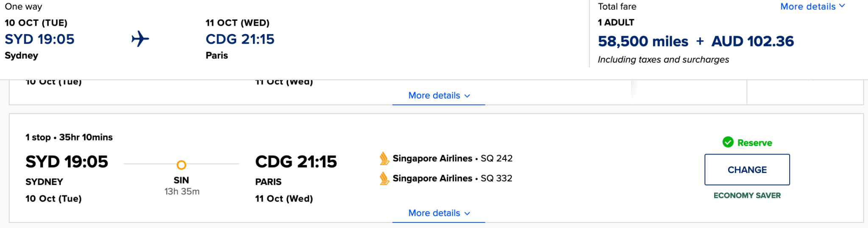Image resolution: width=868 pixels, height=228 pixels.
Task: Click the green Reserve checkmark icon
Action: [728, 143]
